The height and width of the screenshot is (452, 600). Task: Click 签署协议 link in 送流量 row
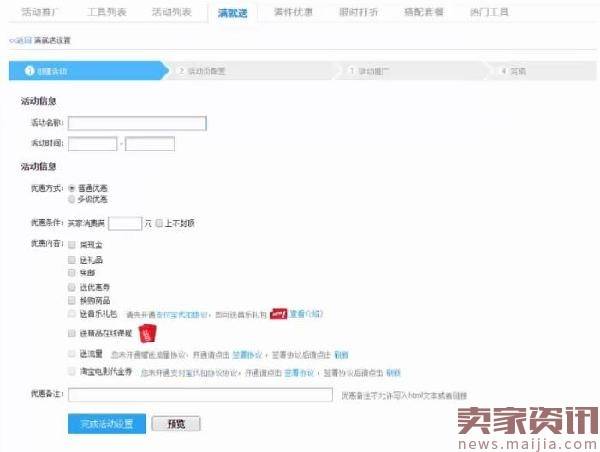247,355
